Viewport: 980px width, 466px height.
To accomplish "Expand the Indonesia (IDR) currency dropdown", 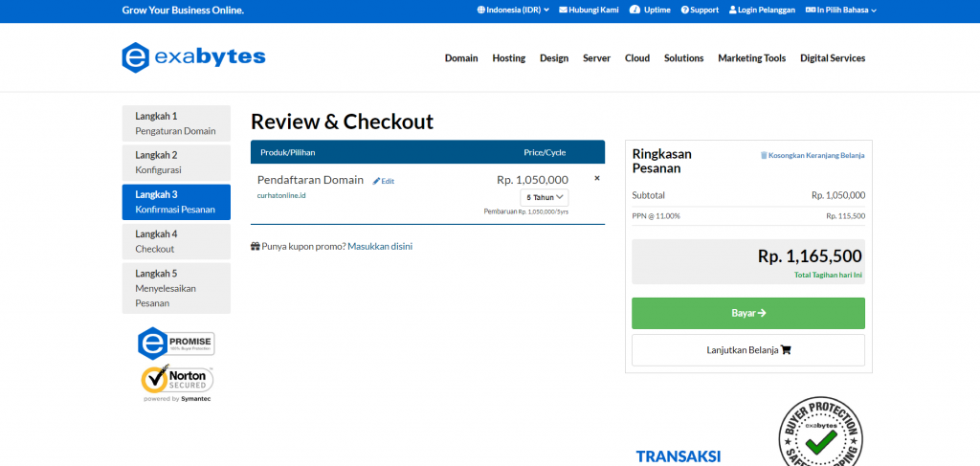I will coord(513,11).
